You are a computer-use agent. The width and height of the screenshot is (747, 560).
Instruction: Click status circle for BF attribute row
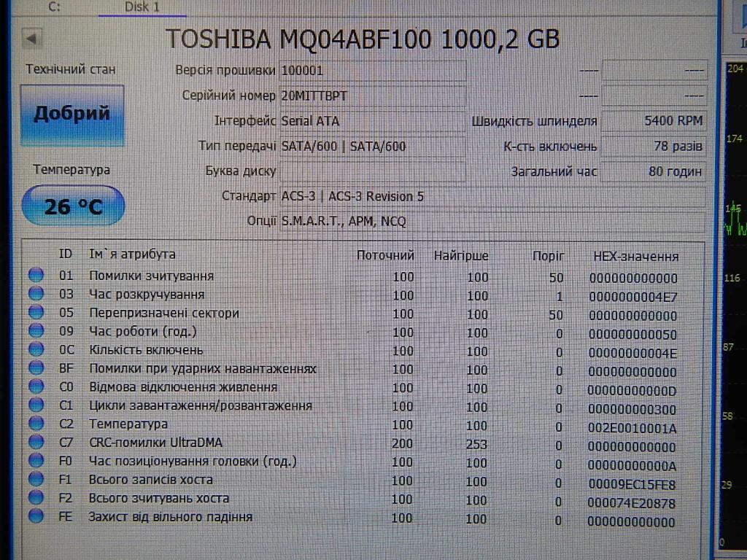(36, 367)
